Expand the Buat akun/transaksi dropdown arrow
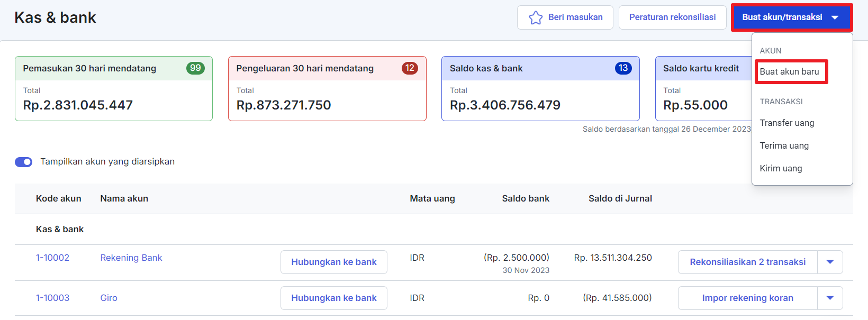The image size is (868, 320). 835,17
